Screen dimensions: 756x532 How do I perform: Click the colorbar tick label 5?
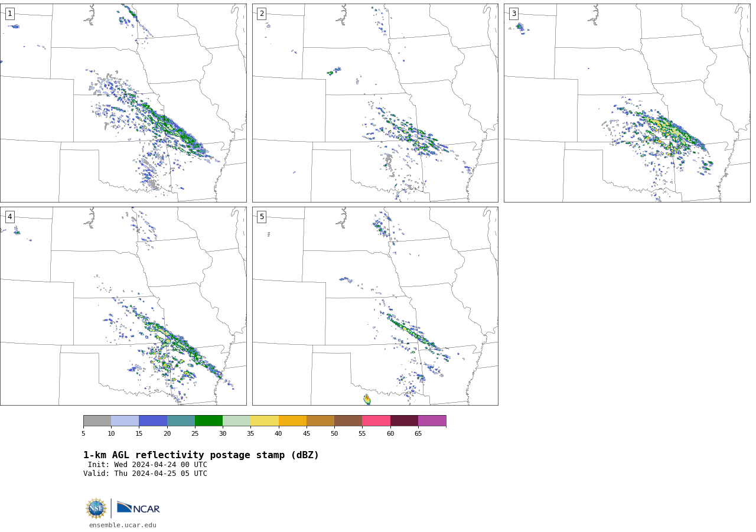83,434
